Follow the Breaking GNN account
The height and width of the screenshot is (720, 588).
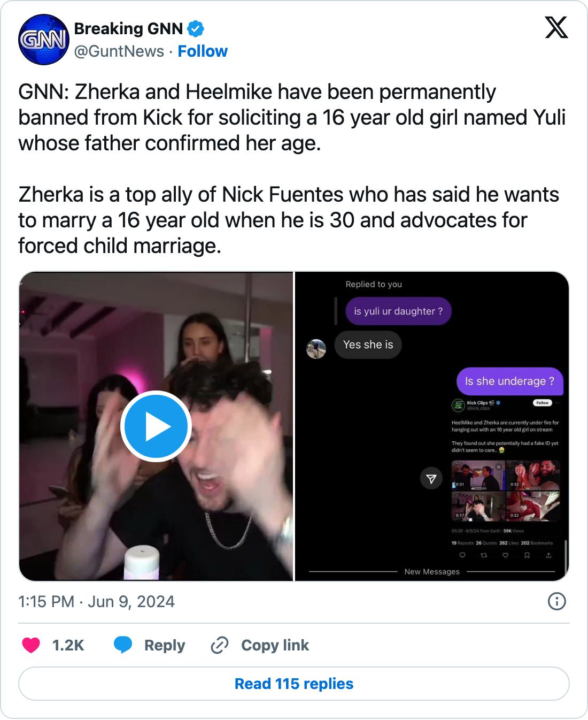coord(203,51)
